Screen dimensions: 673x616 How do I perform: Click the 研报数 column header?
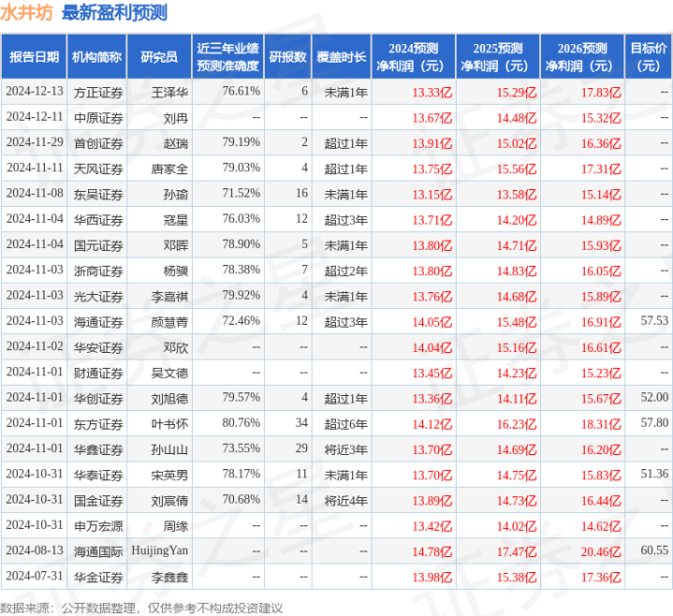(x=288, y=57)
